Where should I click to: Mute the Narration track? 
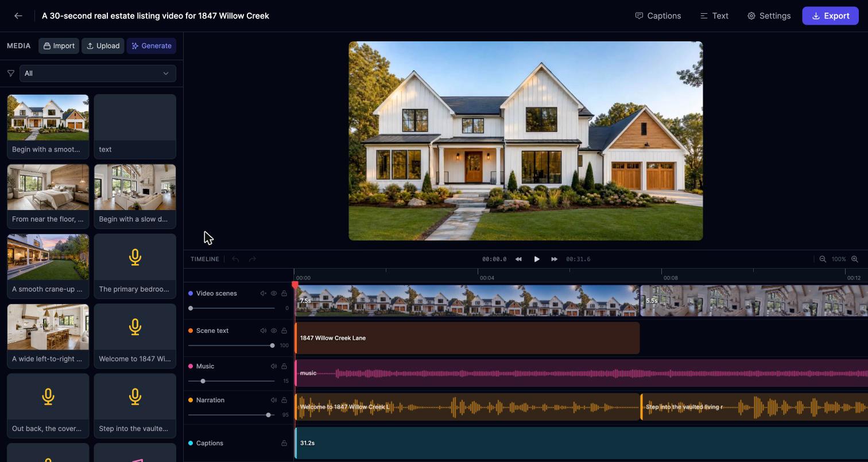(x=274, y=400)
